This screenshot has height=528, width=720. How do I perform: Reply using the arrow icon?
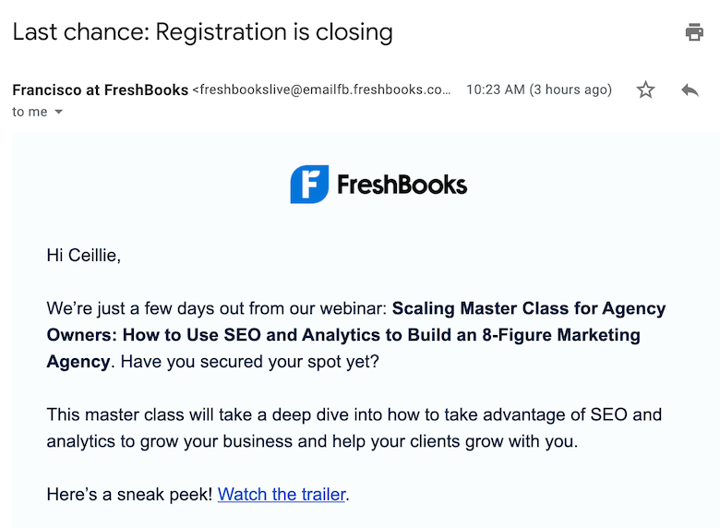pyautogui.click(x=690, y=90)
